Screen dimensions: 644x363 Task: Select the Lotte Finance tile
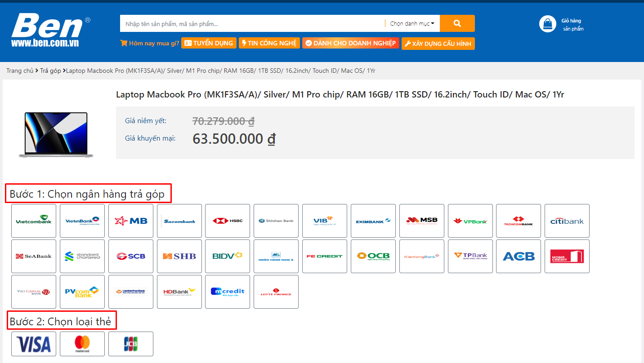276,292
